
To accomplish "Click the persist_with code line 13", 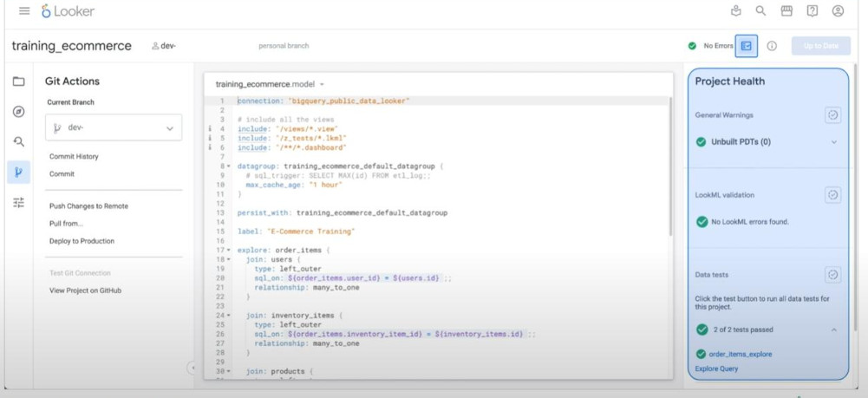I will pos(343,212).
